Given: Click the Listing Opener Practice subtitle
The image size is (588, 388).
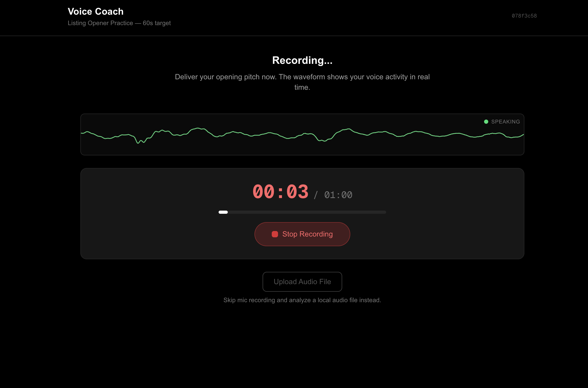Looking at the screenshot, I should [119, 23].
